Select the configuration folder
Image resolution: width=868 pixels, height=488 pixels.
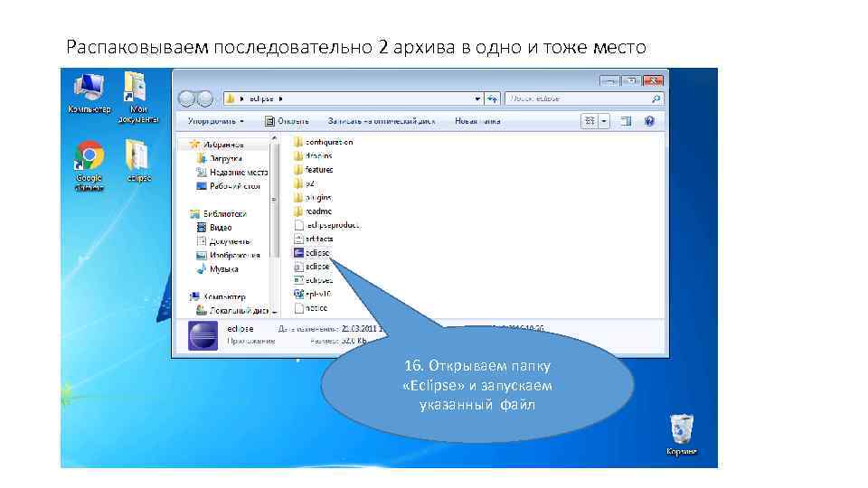[x=324, y=142]
